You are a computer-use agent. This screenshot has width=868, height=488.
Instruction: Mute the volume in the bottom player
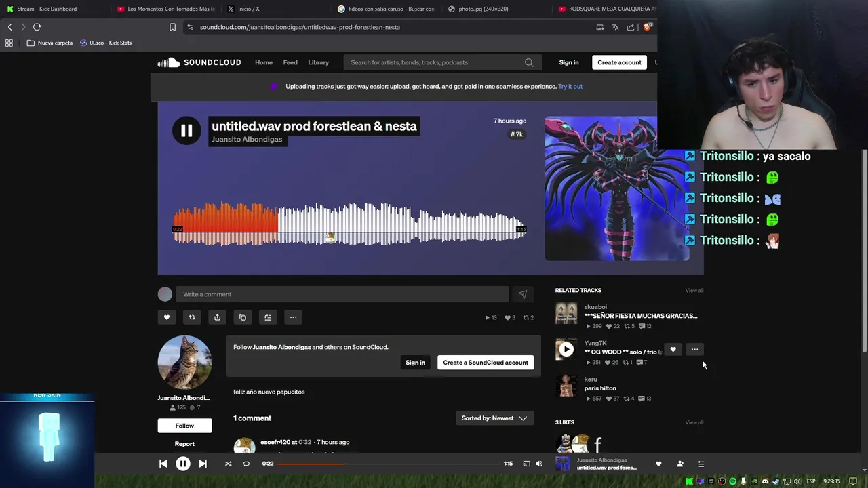[539, 464]
